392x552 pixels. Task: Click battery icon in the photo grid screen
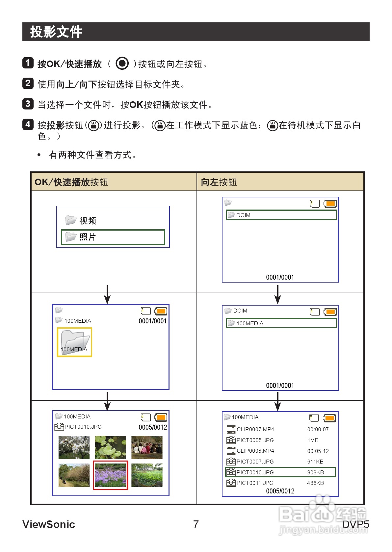point(161,417)
